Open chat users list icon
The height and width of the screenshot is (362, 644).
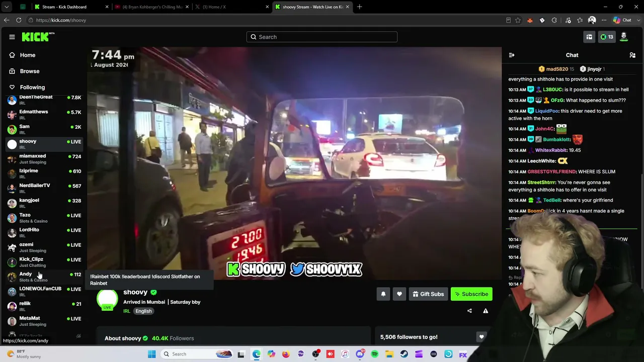tap(632, 55)
